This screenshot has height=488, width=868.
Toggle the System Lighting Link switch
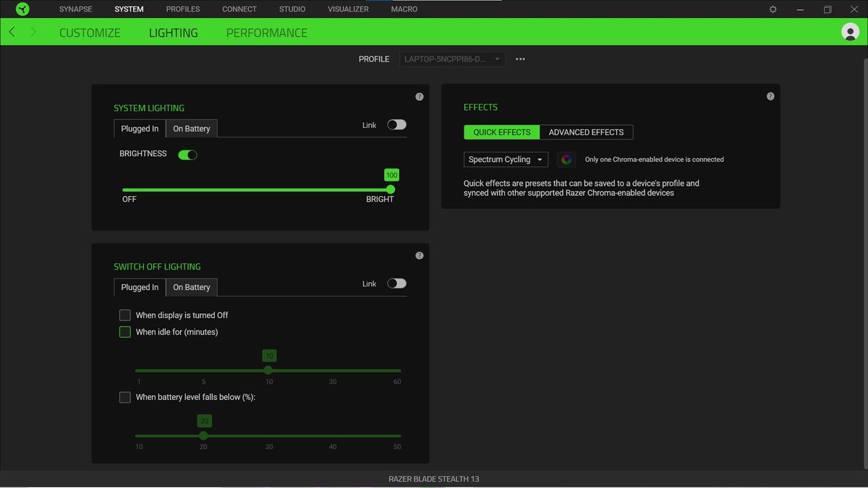(x=396, y=125)
